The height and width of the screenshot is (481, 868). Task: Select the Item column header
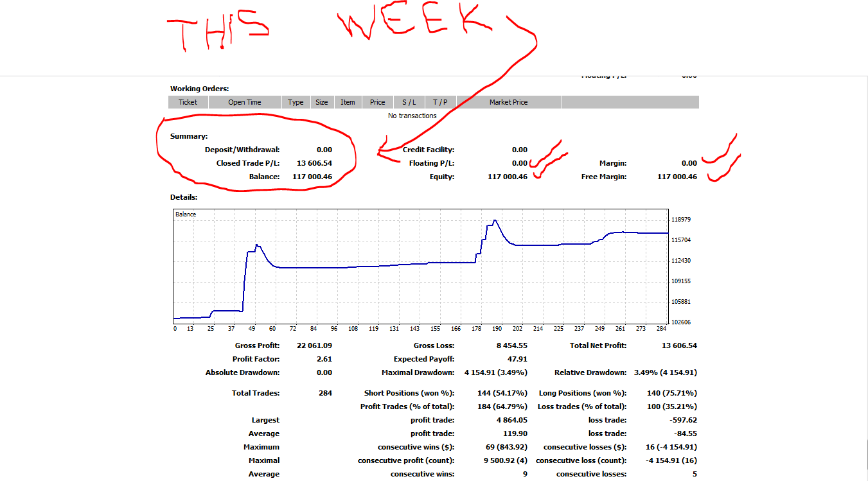pyautogui.click(x=348, y=102)
